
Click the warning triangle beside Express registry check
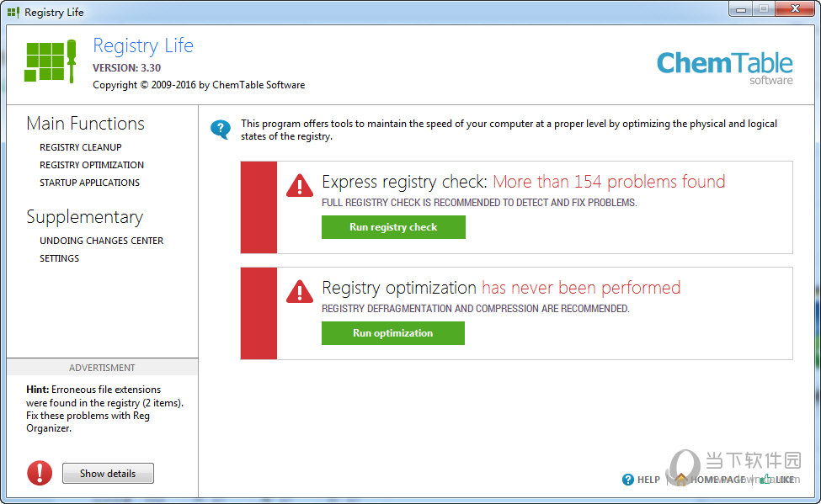[x=300, y=185]
